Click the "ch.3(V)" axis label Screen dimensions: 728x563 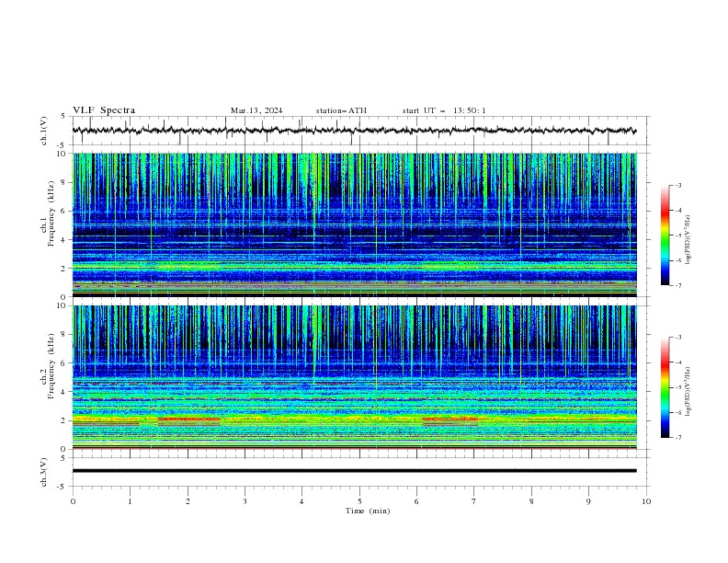click(44, 472)
